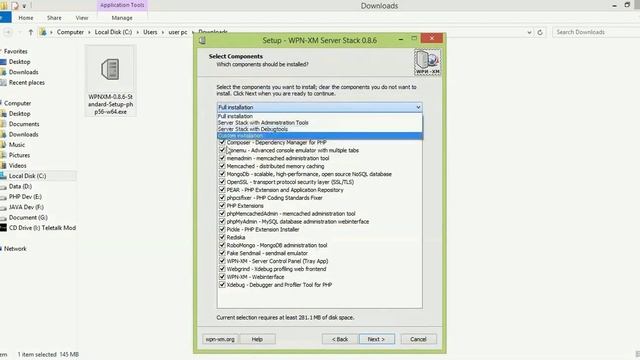Select PHP Dev (E:) drive
This screenshot has height=360, width=640.
pyautogui.click(x=25, y=197)
